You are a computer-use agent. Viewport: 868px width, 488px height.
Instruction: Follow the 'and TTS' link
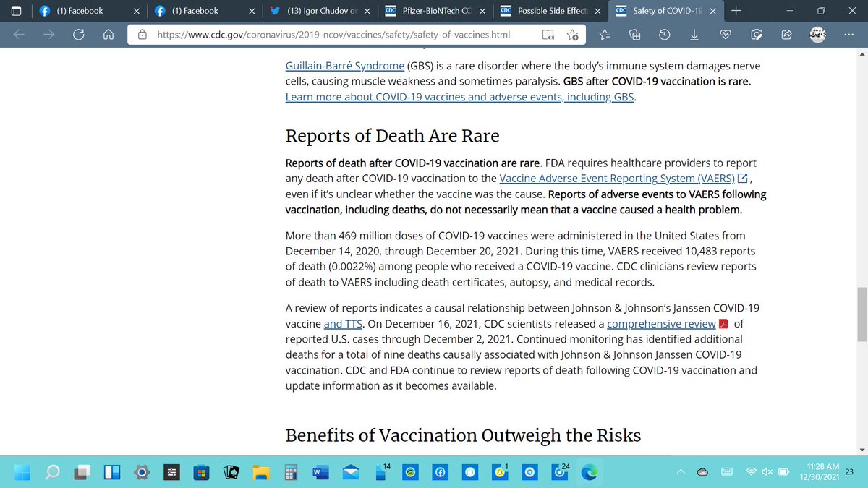coord(344,324)
